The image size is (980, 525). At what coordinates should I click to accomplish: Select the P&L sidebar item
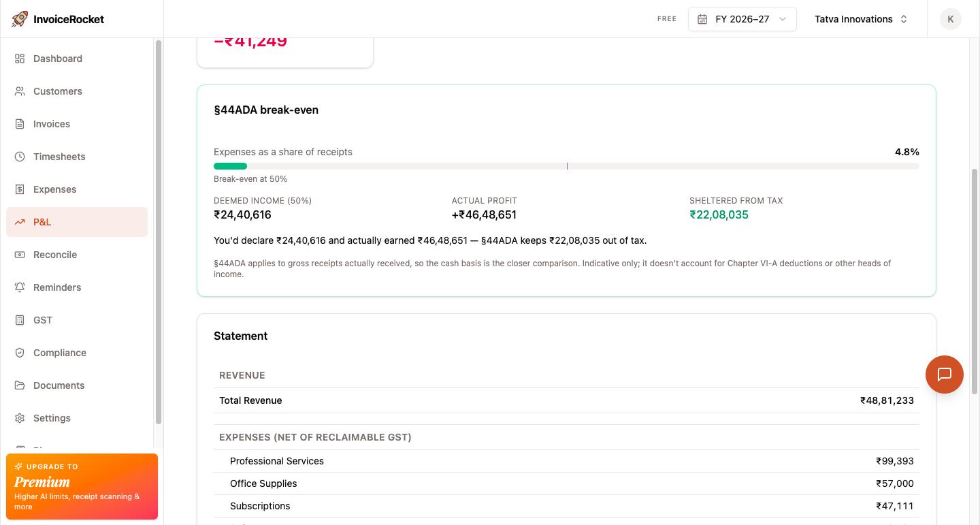coord(77,222)
